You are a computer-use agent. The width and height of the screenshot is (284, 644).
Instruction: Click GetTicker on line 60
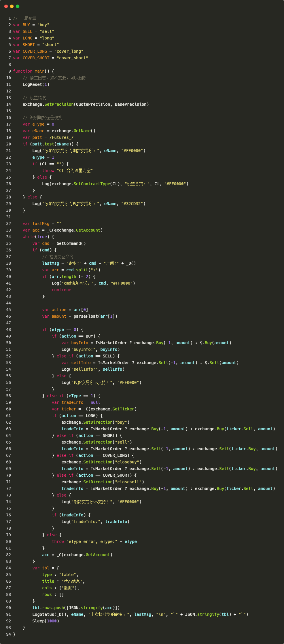(x=123, y=409)
